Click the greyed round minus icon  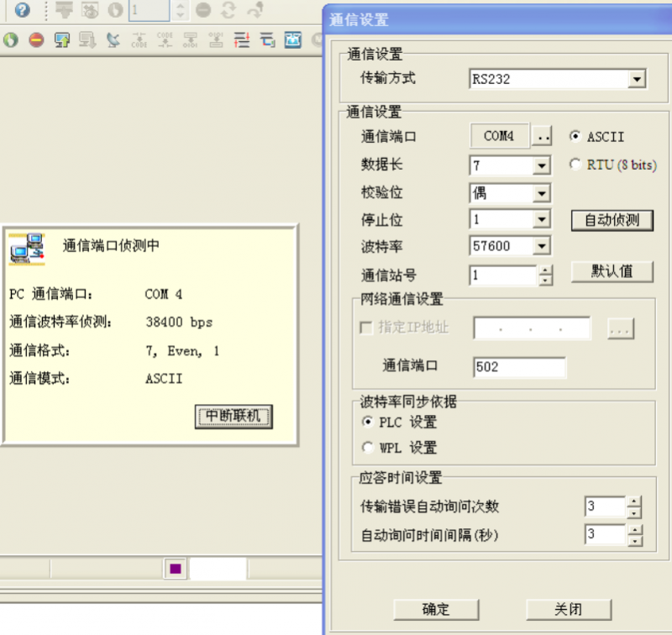point(203,10)
